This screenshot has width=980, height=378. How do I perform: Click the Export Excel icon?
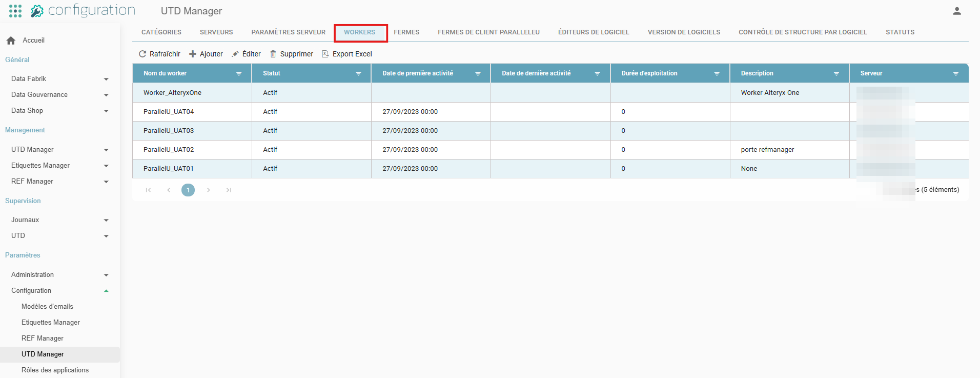325,54
